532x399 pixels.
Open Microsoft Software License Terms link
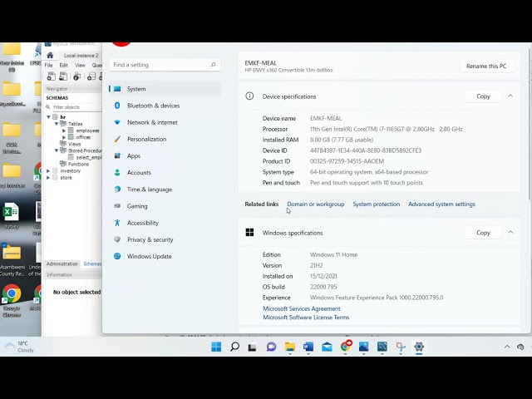306,318
